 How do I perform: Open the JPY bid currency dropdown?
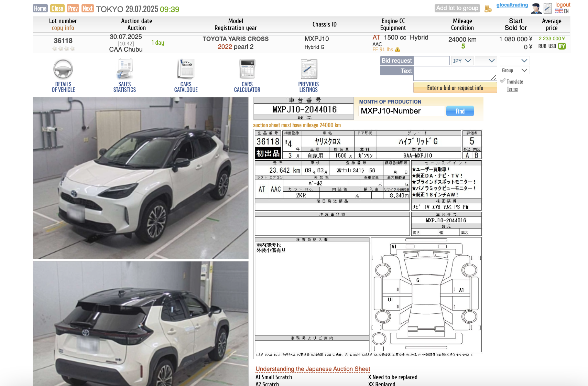[x=462, y=61]
